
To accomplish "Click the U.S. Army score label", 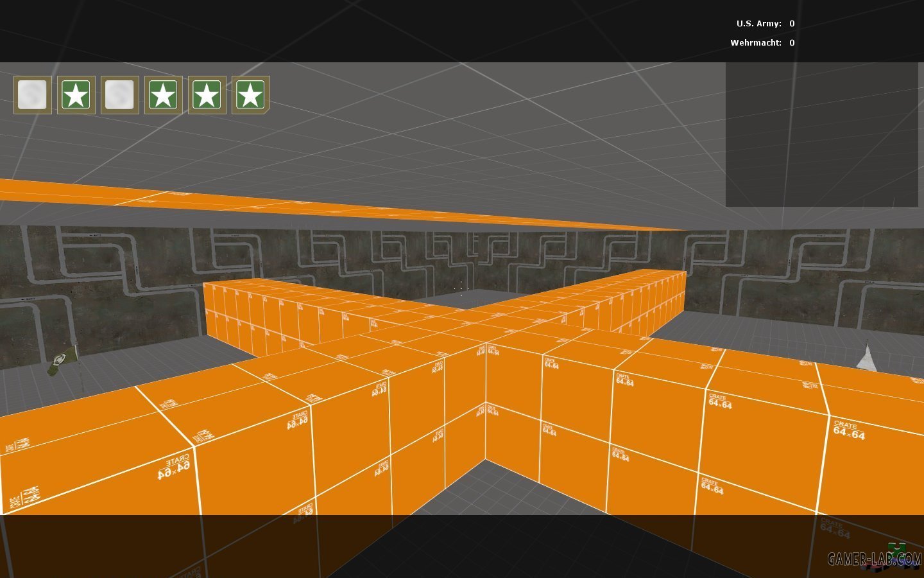I will [x=758, y=24].
